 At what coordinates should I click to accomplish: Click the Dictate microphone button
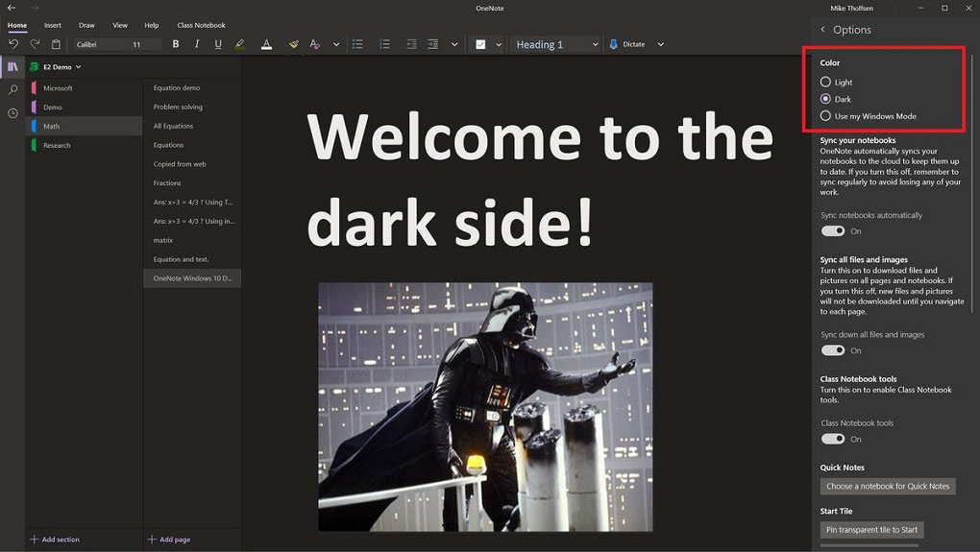click(x=626, y=44)
